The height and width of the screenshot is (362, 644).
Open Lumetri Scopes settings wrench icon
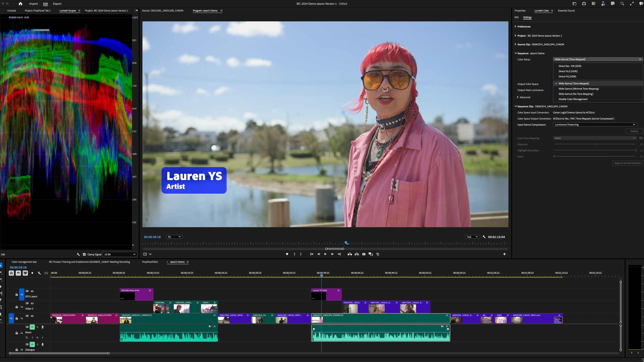point(78,254)
